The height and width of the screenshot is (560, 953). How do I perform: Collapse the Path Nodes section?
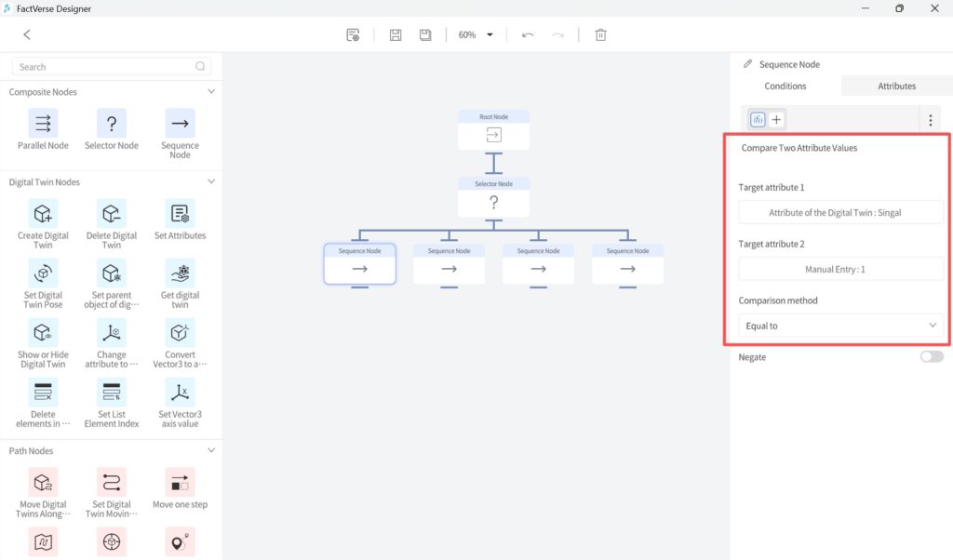click(211, 450)
